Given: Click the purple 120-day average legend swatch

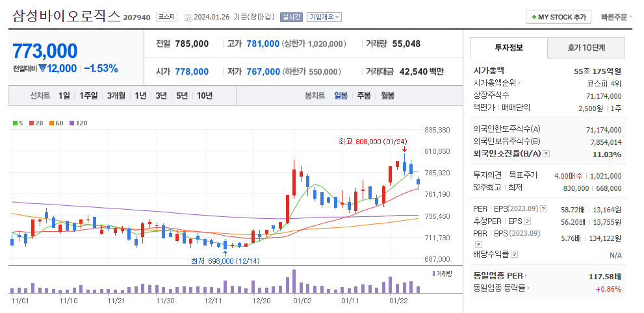Looking at the screenshot, I should [72, 123].
